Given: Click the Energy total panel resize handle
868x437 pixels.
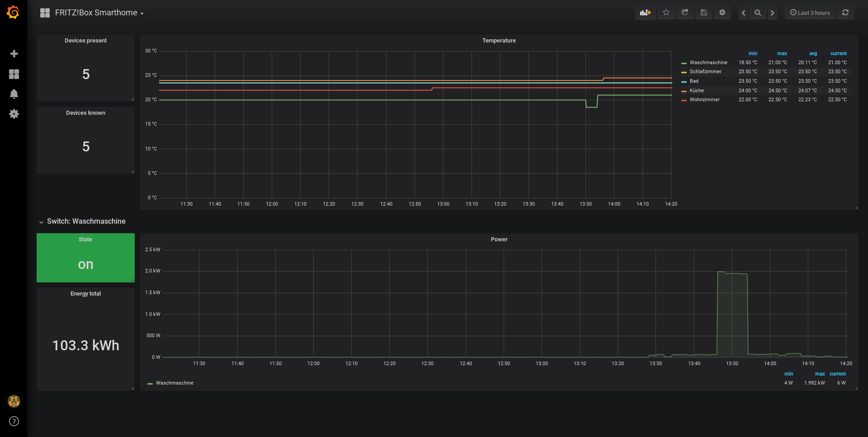Looking at the screenshot, I should pos(132,389).
